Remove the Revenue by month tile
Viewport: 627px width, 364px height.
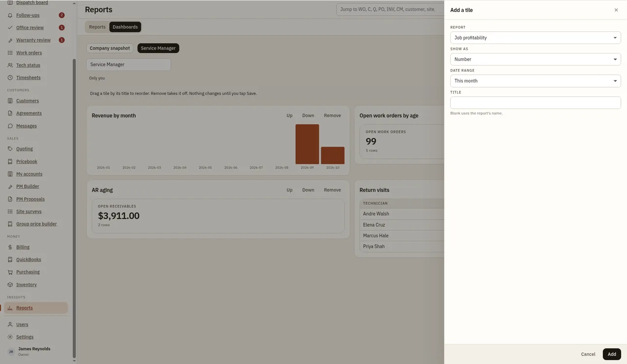(x=332, y=116)
